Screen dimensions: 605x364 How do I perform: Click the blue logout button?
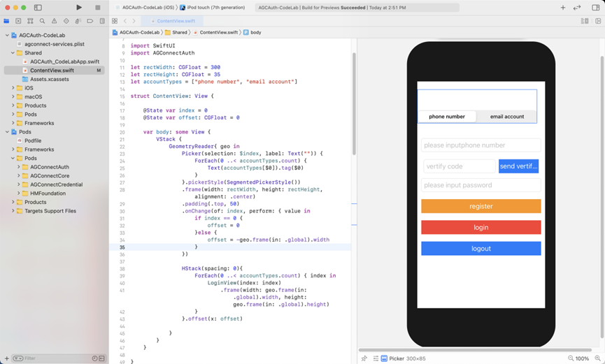[481, 249]
